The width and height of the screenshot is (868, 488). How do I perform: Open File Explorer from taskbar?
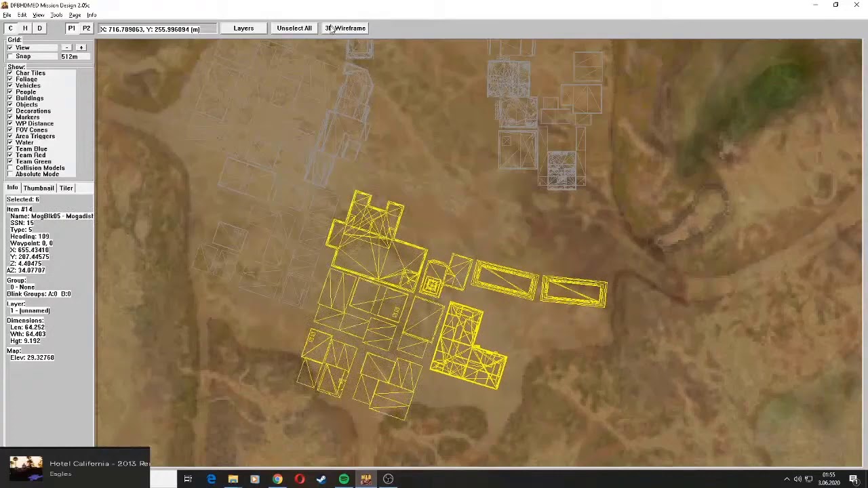pyautogui.click(x=233, y=479)
